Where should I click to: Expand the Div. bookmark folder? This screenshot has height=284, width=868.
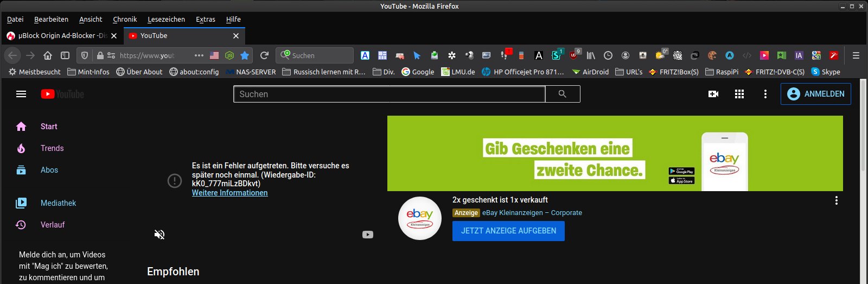(384, 72)
